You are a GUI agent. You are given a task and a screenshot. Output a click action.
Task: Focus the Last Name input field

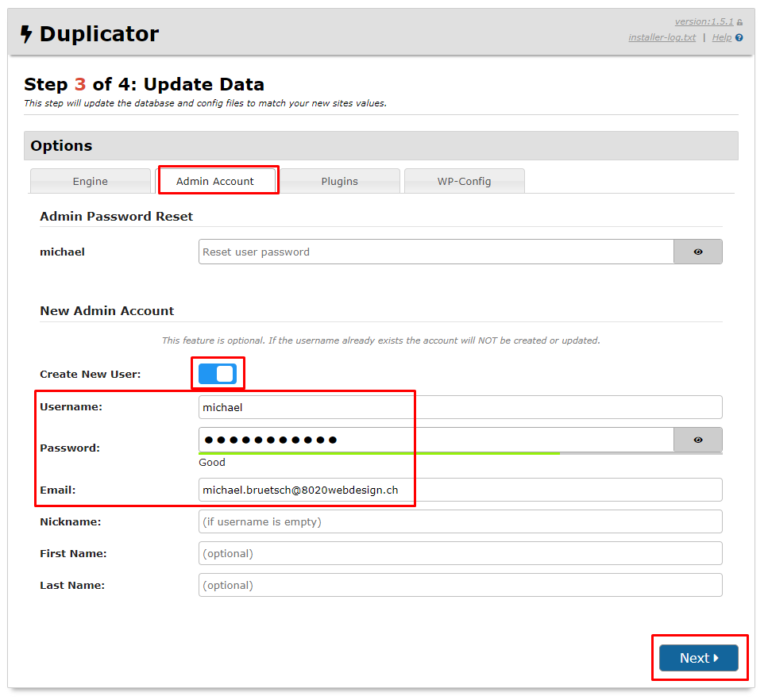click(460, 585)
